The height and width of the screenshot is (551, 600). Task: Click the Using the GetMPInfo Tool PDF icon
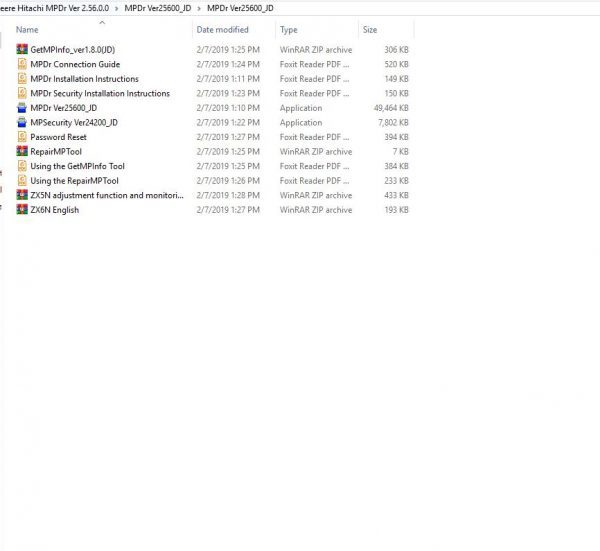(22, 166)
